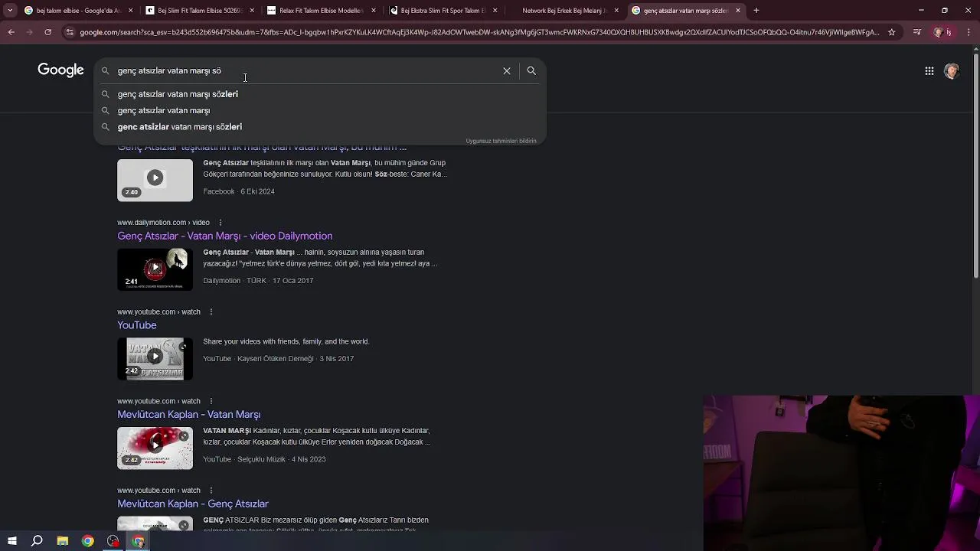Image resolution: width=980 pixels, height=551 pixels.
Task: Close the 'Bej Slim Fit Takım Elbise' tab
Action: pyautogui.click(x=252, y=11)
